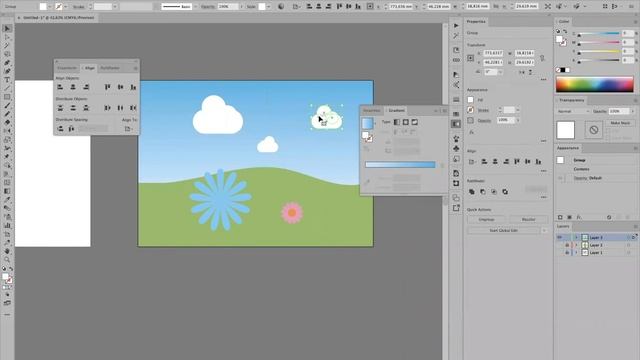Viewport: 640px width, 360px height.
Task: Switch to the Swatches tab
Action: (x=372, y=110)
